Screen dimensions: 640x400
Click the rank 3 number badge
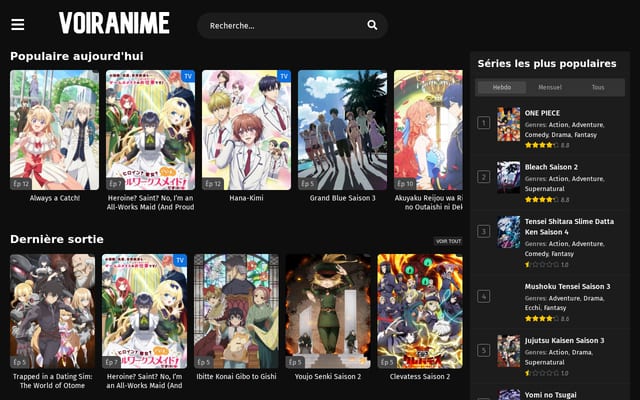tap(484, 231)
